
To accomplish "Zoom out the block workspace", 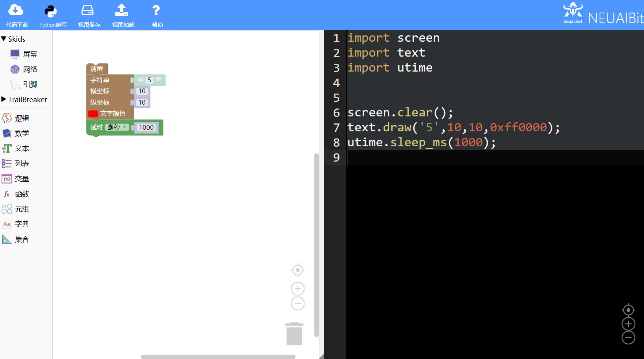I will point(298,304).
